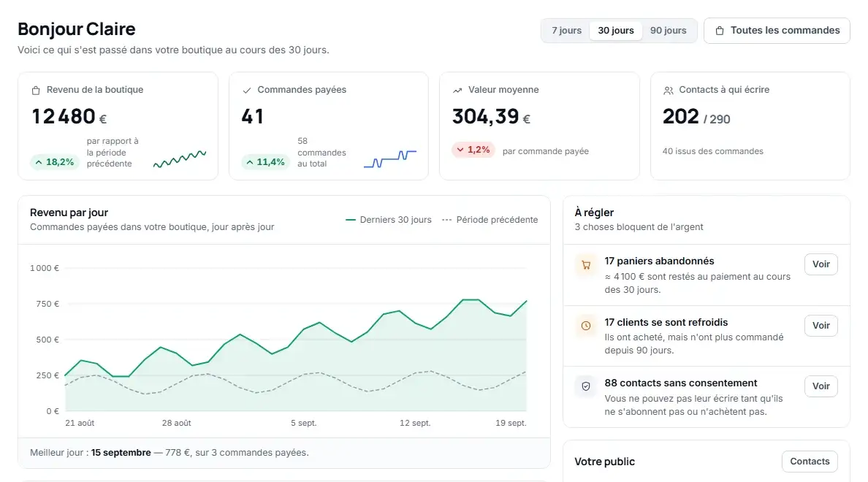The image size is (868, 482).
Task: Click the 5 sept. date label
Action: pyautogui.click(x=304, y=423)
